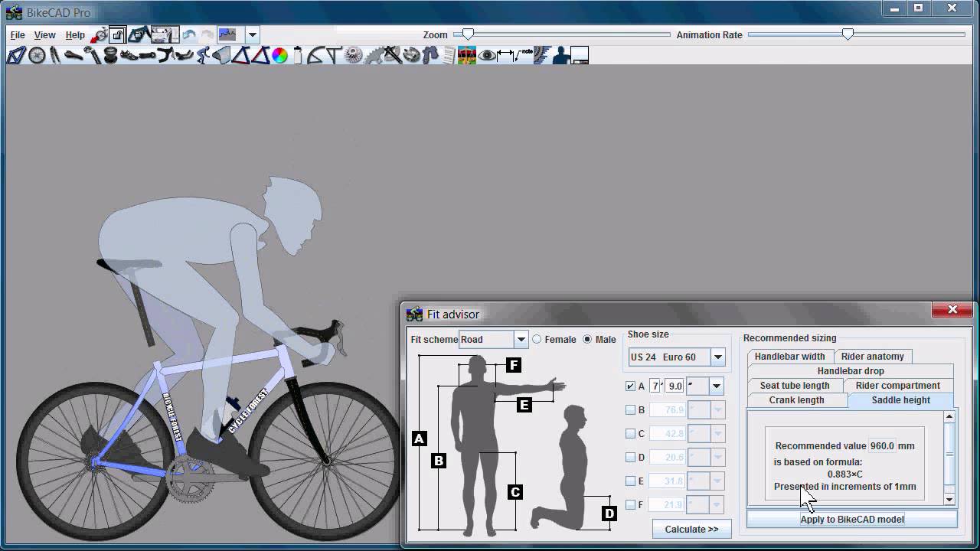Uncheck measurement A checkbox
The image size is (980, 551).
pyautogui.click(x=630, y=386)
